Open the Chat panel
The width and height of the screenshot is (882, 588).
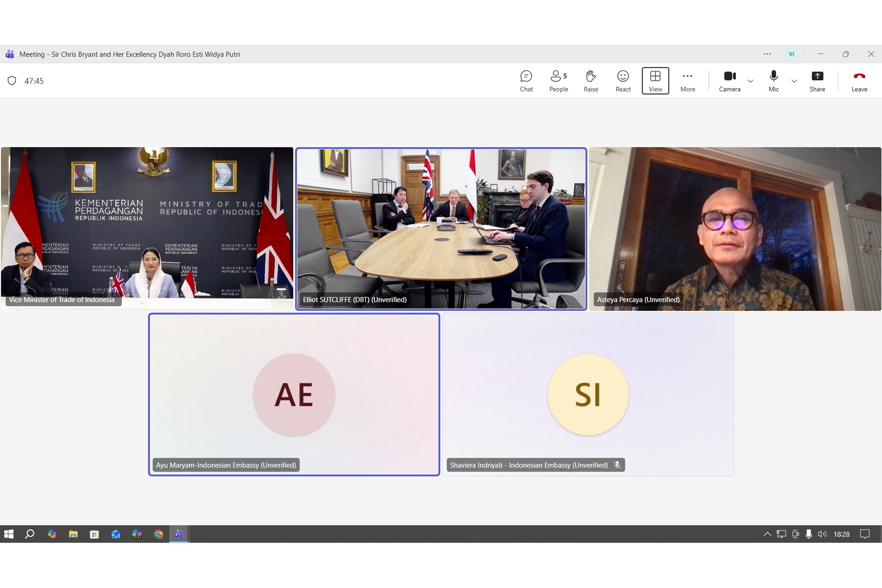526,81
